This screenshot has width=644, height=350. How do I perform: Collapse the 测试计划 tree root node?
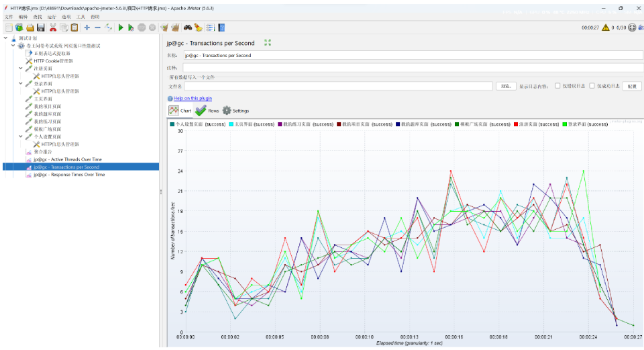pyautogui.click(x=6, y=38)
